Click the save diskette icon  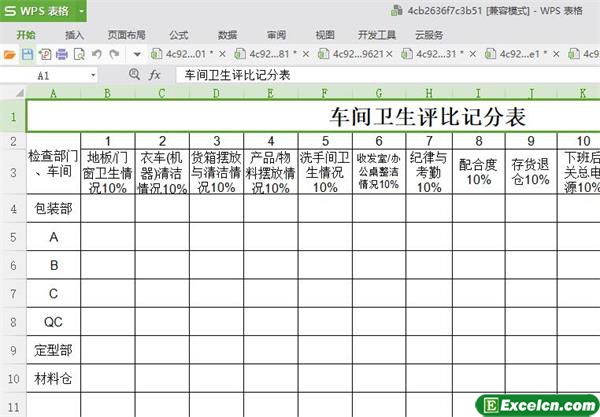(x=27, y=55)
